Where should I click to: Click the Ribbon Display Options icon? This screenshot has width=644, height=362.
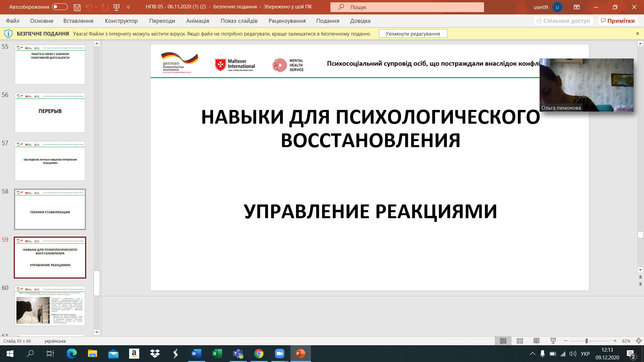(577, 7)
